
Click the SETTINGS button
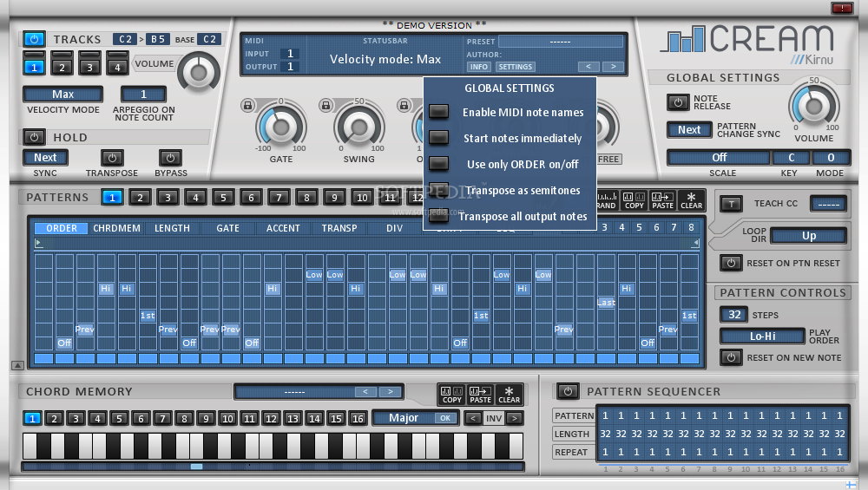click(516, 67)
